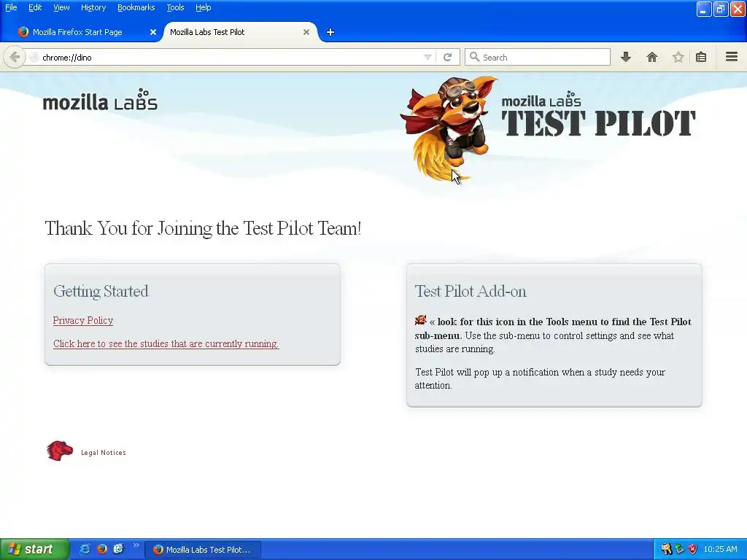Click the 'Getting Started' heading
This screenshot has height=560, width=747.
pyautogui.click(x=101, y=291)
